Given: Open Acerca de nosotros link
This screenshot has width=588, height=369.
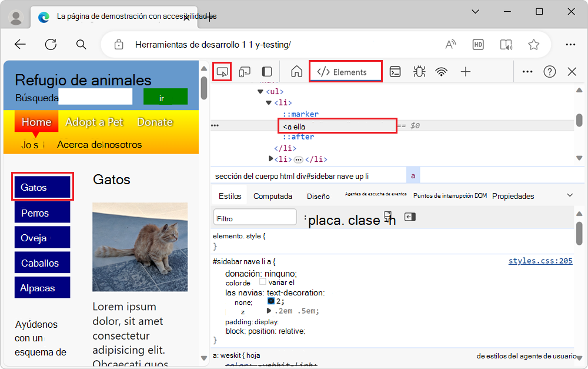Looking at the screenshot, I should [x=99, y=145].
